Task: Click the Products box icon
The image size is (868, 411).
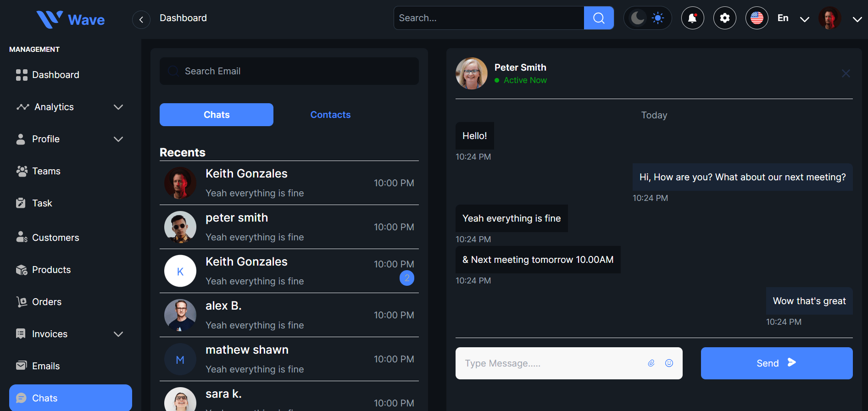Action: (22, 270)
